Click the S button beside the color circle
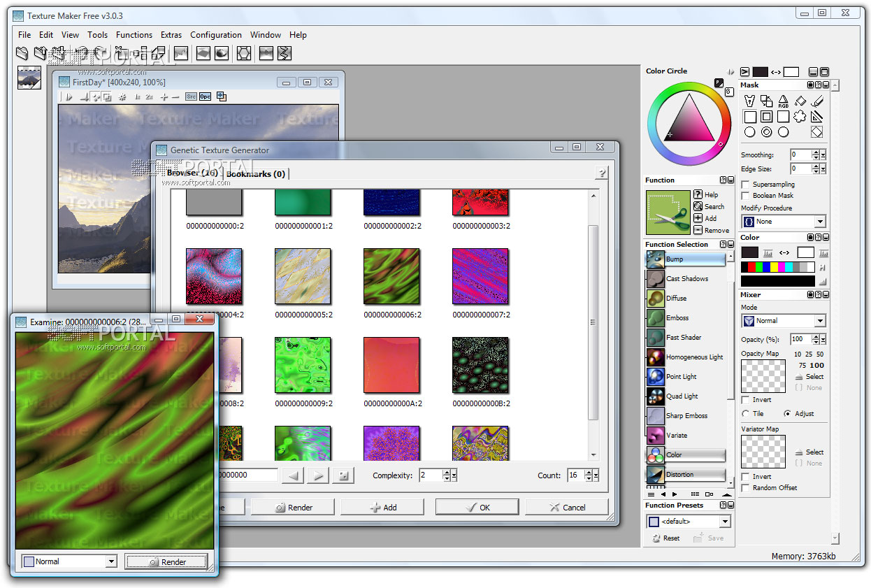This screenshot has height=588, width=871. (x=728, y=91)
